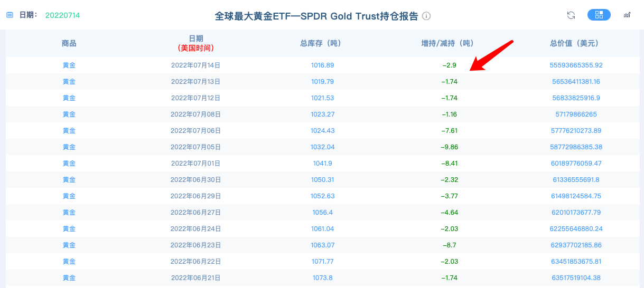
Task: Click 黄金 in the 2022年07月14日 row
Action: [69, 65]
